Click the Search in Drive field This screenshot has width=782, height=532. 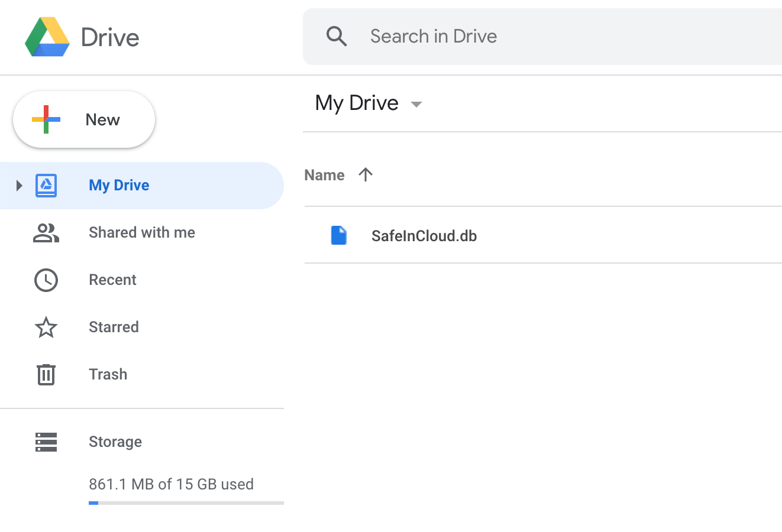(x=532, y=37)
